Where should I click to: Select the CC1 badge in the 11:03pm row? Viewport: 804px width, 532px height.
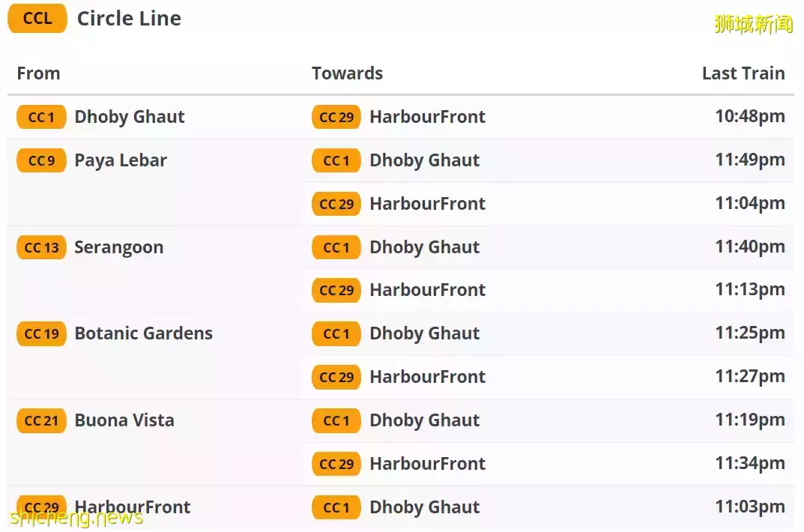click(336, 507)
